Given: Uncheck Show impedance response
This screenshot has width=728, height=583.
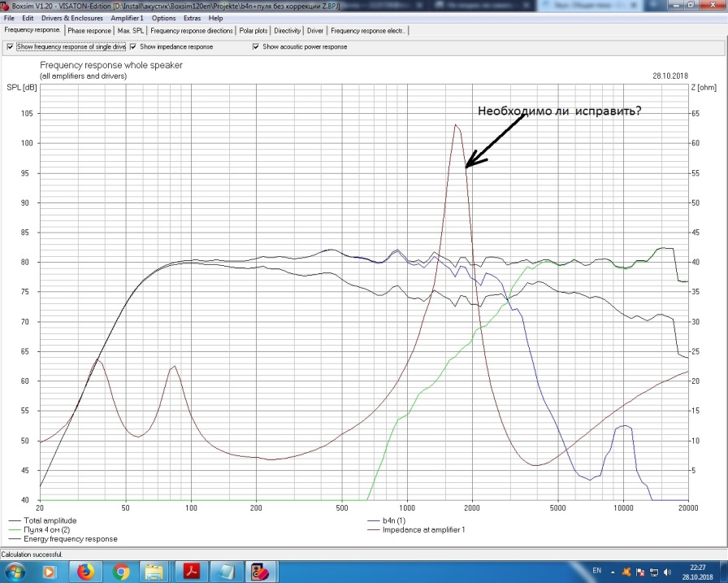Looking at the screenshot, I should (x=134, y=47).
